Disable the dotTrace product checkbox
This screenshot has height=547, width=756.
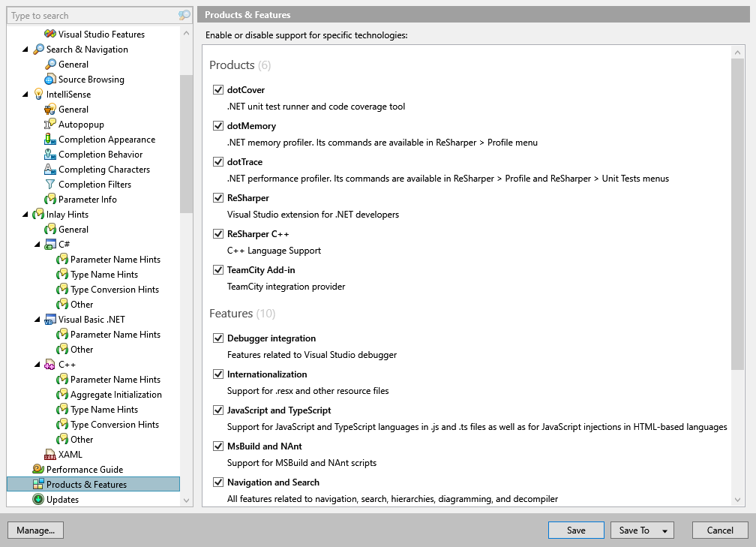[x=218, y=161]
